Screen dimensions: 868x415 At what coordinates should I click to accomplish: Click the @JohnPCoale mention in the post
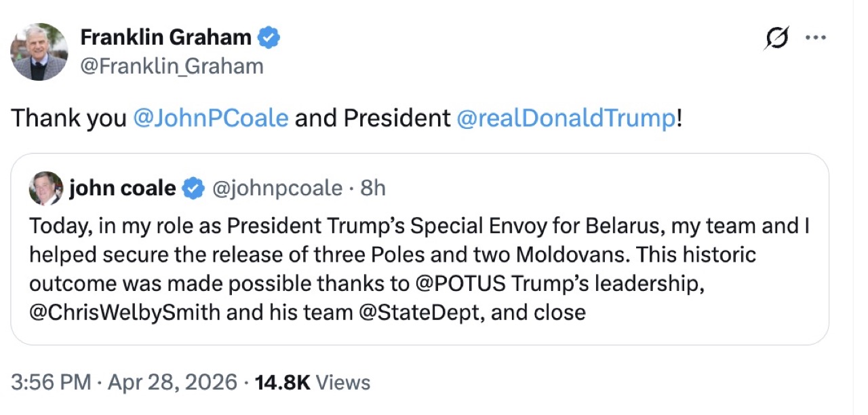click(x=211, y=118)
